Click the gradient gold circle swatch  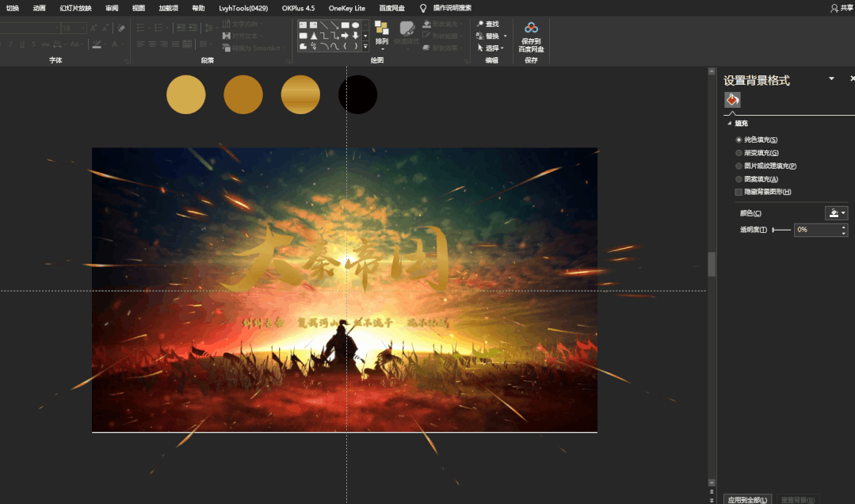[300, 94]
